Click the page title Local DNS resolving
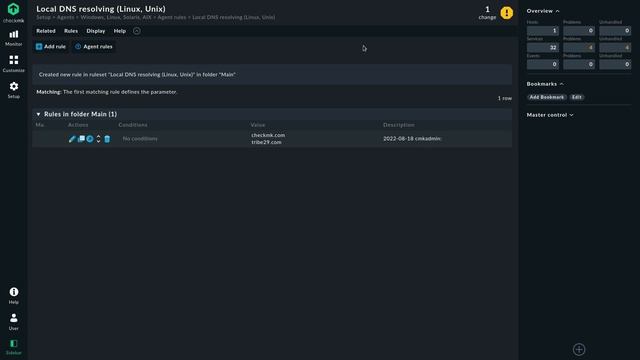This screenshot has width=640, height=360. point(101,9)
